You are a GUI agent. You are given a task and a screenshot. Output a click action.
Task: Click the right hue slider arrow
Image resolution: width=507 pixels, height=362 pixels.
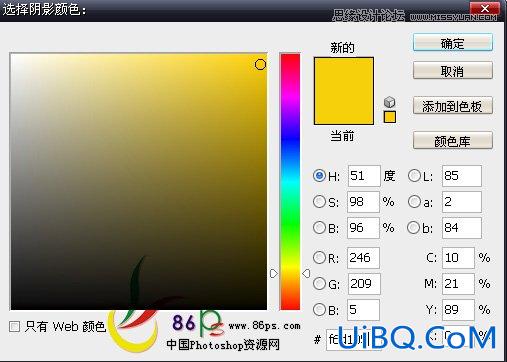(306, 273)
